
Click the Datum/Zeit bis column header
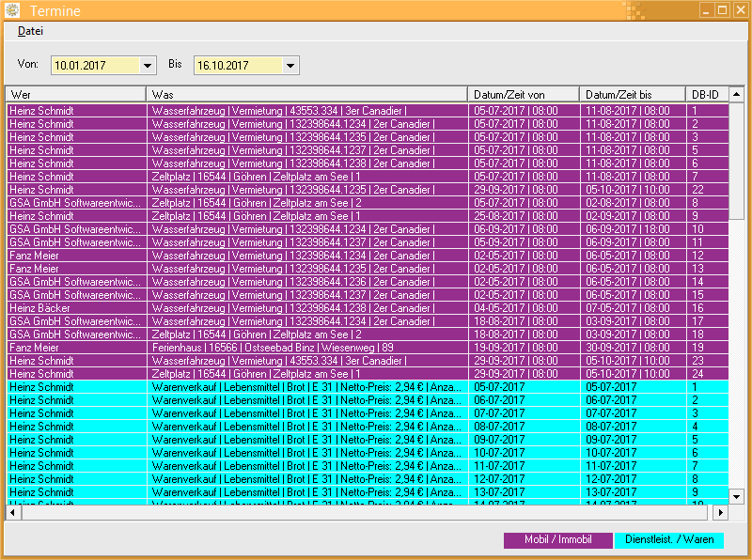(x=632, y=95)
